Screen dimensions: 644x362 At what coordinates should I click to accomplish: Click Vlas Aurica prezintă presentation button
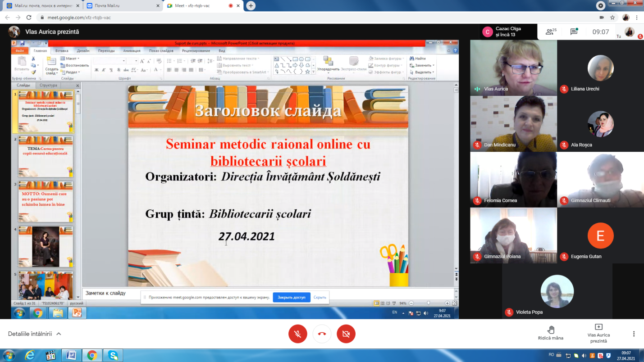tap(598, 333)
